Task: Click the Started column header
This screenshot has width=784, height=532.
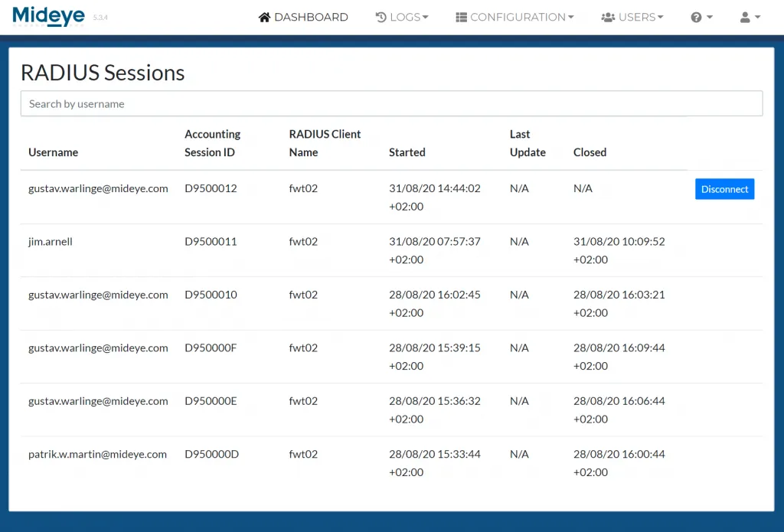Action: 407,152
